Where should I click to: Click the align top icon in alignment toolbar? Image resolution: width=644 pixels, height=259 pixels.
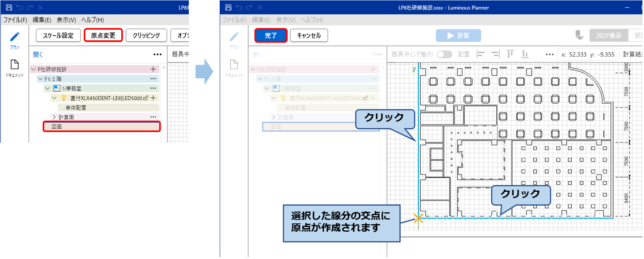click(510, 54)
